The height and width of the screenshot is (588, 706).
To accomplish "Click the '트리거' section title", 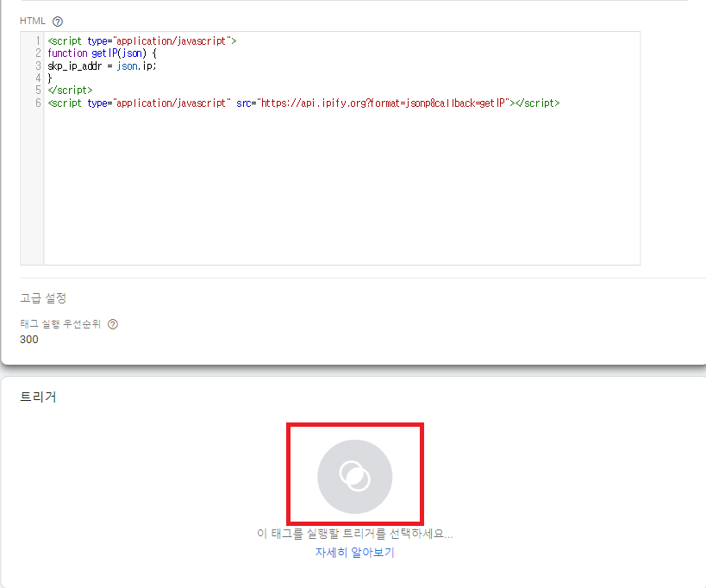I will pyautogui.click(x=38, y=397).
